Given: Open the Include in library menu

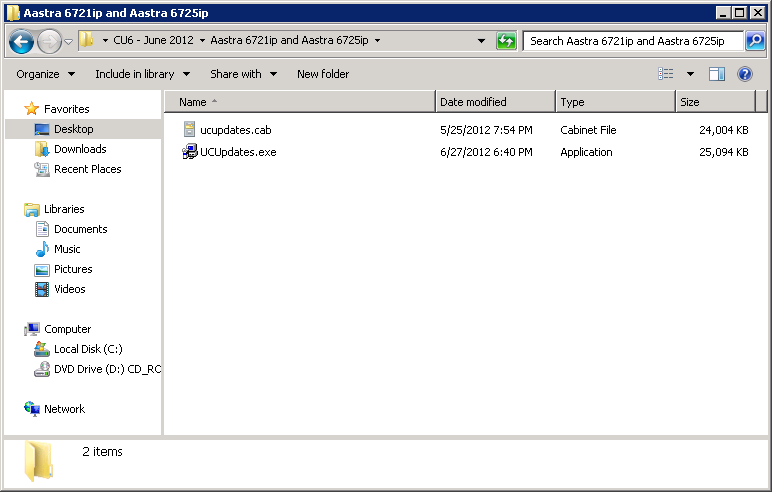Looking at the screenshot, I should [x=142, y=74].
